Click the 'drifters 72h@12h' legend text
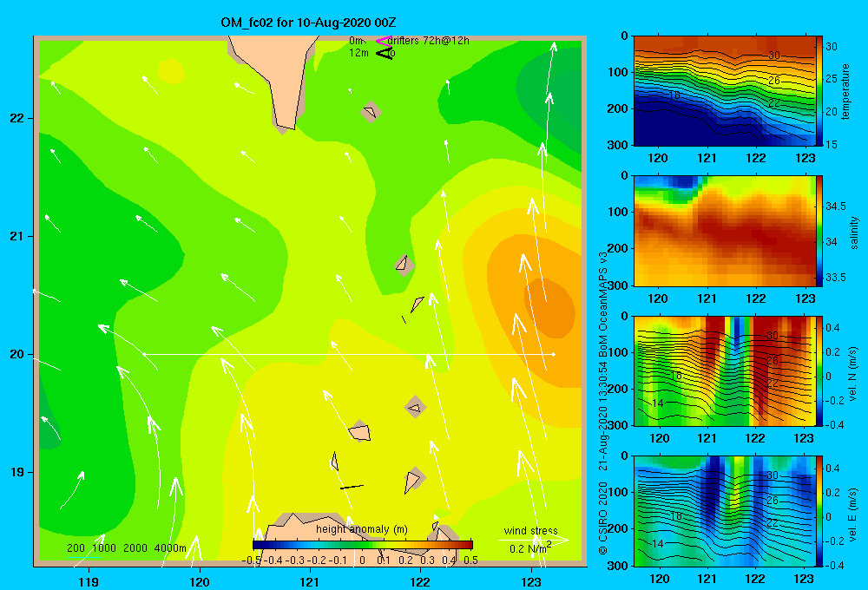Screen dimensions: 868x590 point(429,41)
